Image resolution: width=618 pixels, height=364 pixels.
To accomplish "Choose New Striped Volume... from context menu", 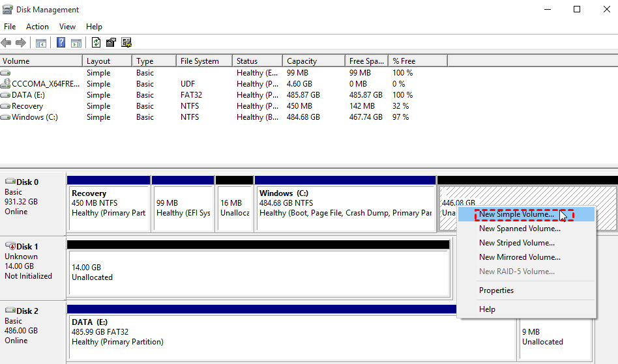I will click(526, 243).
